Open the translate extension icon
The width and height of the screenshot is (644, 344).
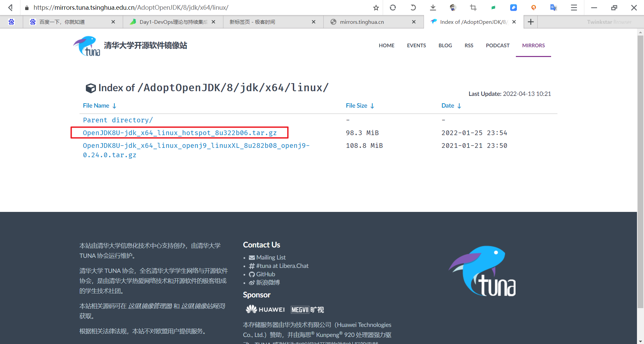[x=553, y=7]
